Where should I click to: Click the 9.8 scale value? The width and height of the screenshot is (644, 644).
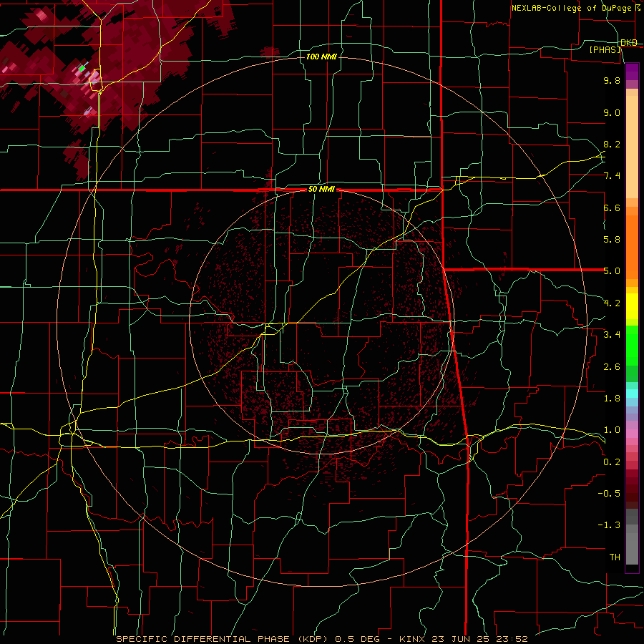click(612, 80)
